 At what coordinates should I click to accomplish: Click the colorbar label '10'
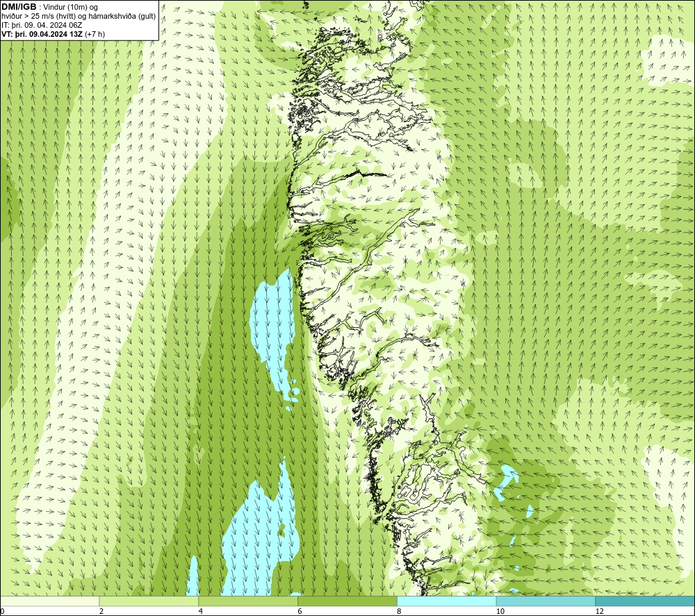[x=500, y=611]
